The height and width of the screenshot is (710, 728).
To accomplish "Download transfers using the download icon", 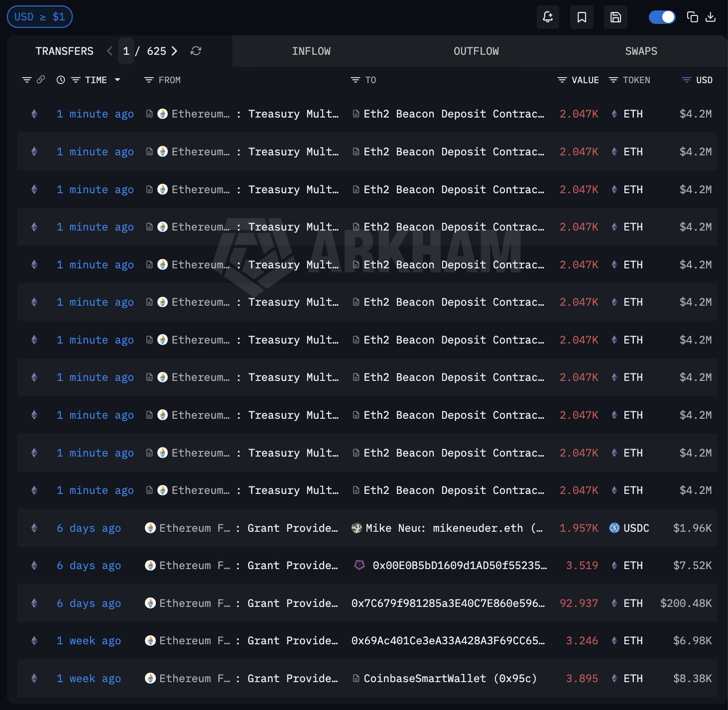I will point(711,17).
